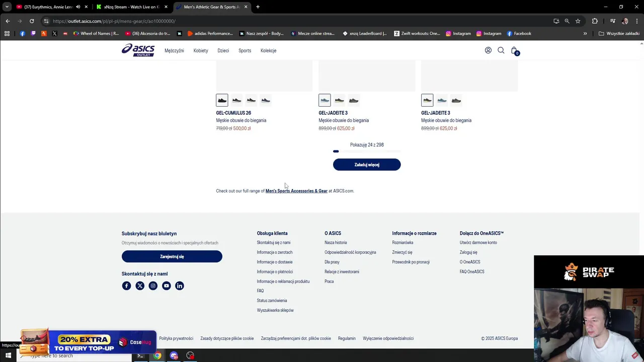Open the Zwift workouts bookmark
This screenshot has width=644, height=362.
point(417,34)
